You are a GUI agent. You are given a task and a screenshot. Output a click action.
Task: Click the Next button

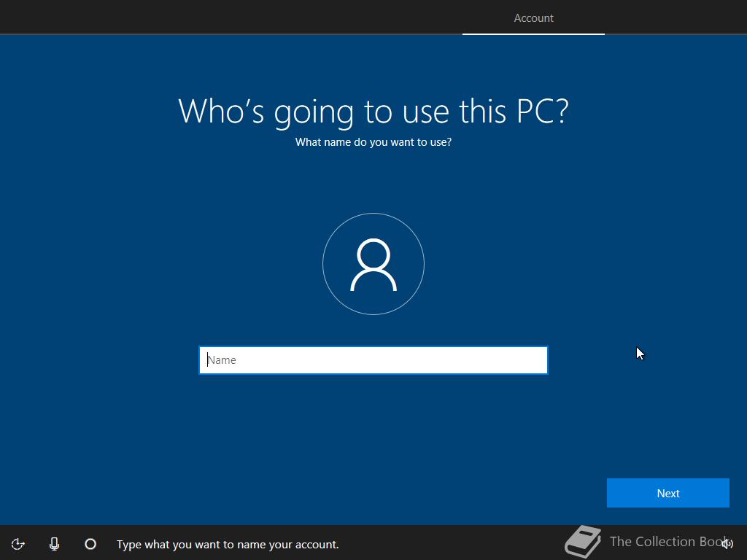click(668, 493)
